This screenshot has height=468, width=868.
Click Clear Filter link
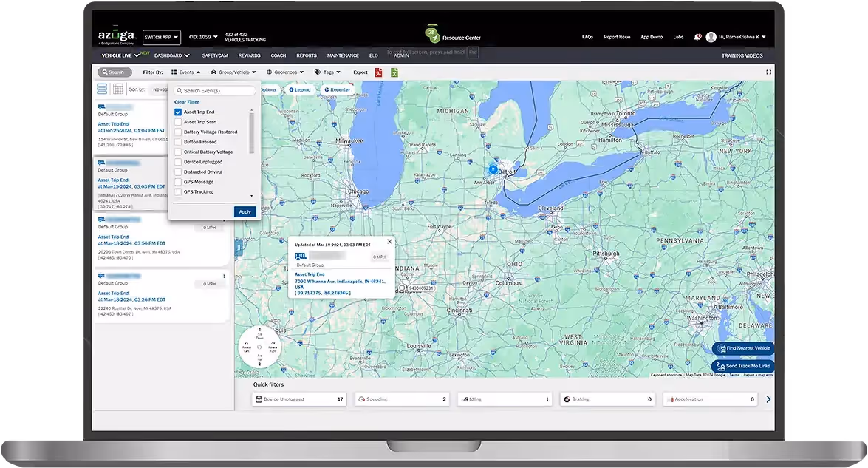(187, 102)
